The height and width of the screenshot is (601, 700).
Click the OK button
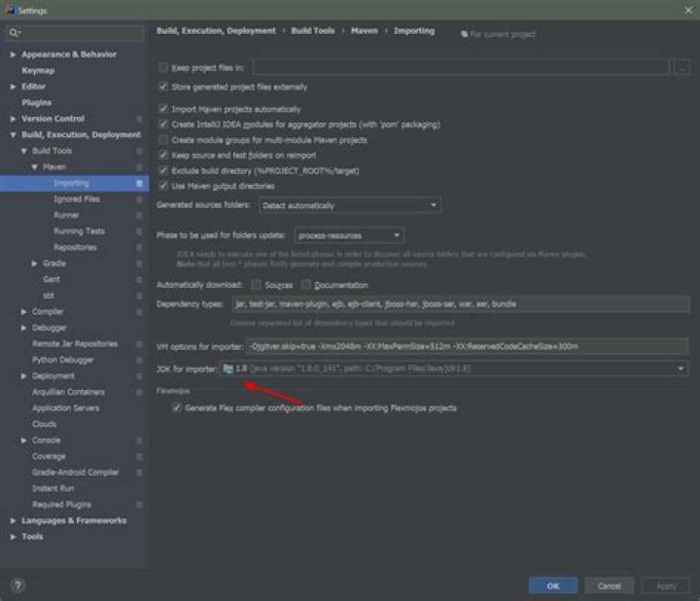pyautogui.click(x=552, y=585)
